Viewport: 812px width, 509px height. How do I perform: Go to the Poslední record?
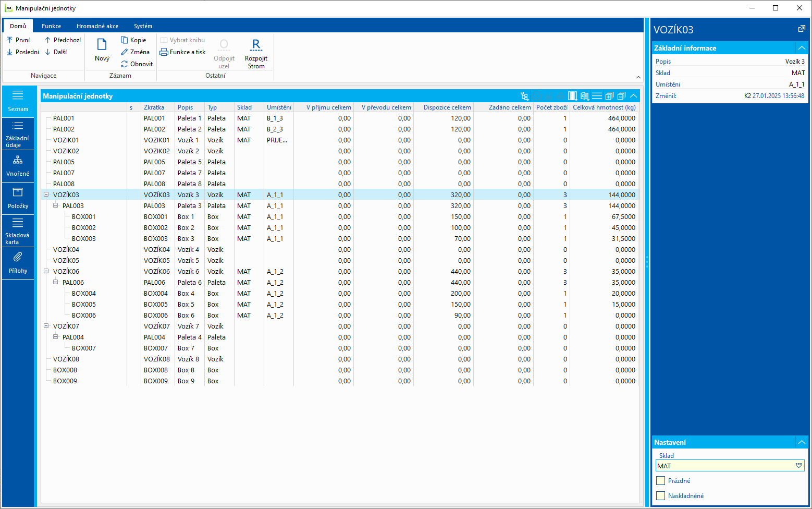(23, 52)
